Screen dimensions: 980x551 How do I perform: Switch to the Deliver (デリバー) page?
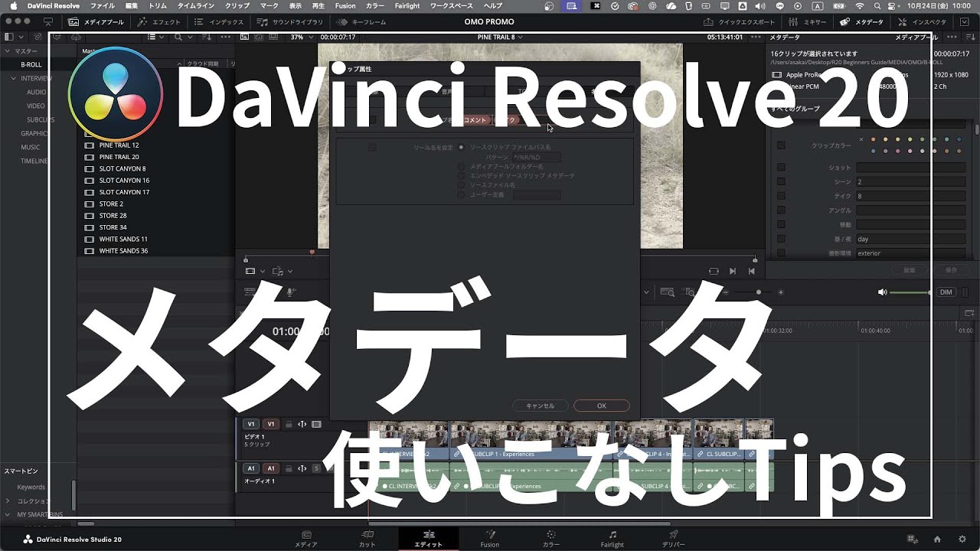pyautogui.click(x=673, y=539)
